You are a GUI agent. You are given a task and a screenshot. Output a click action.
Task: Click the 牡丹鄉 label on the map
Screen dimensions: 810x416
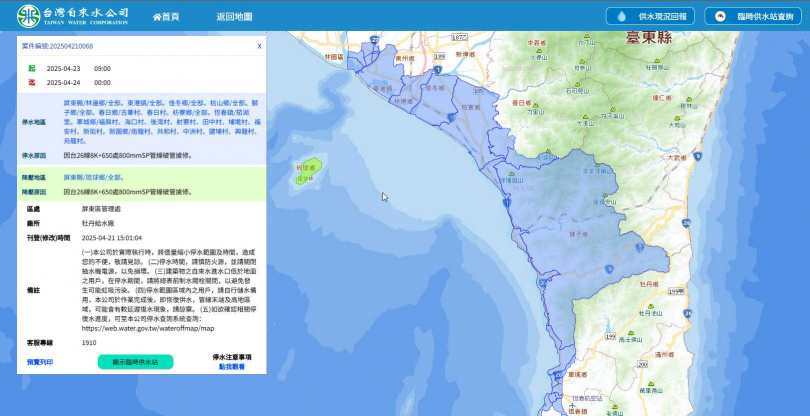coord(650,284)
